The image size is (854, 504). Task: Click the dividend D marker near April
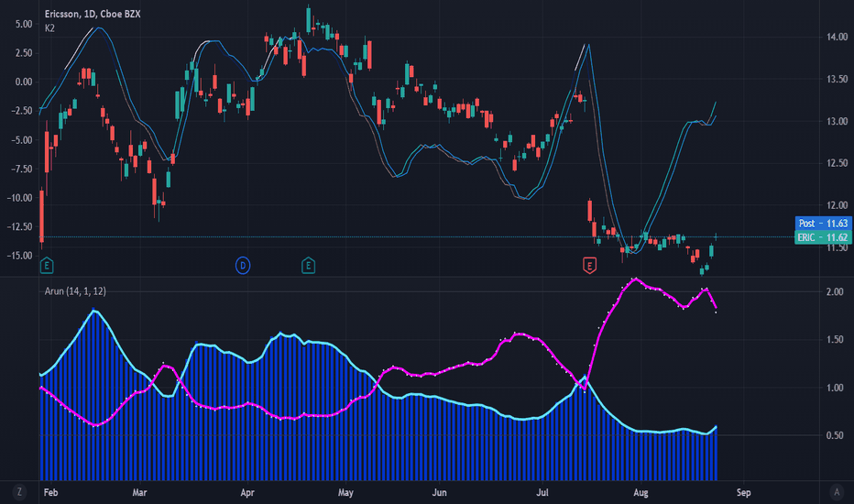(243, 266)
